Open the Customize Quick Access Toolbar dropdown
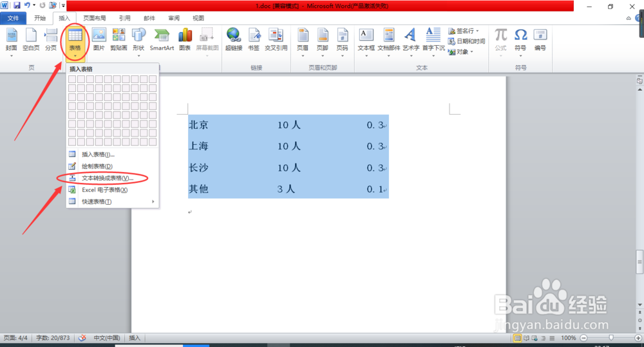Screen dimensions: 644x347 click(x=63, y=5)
